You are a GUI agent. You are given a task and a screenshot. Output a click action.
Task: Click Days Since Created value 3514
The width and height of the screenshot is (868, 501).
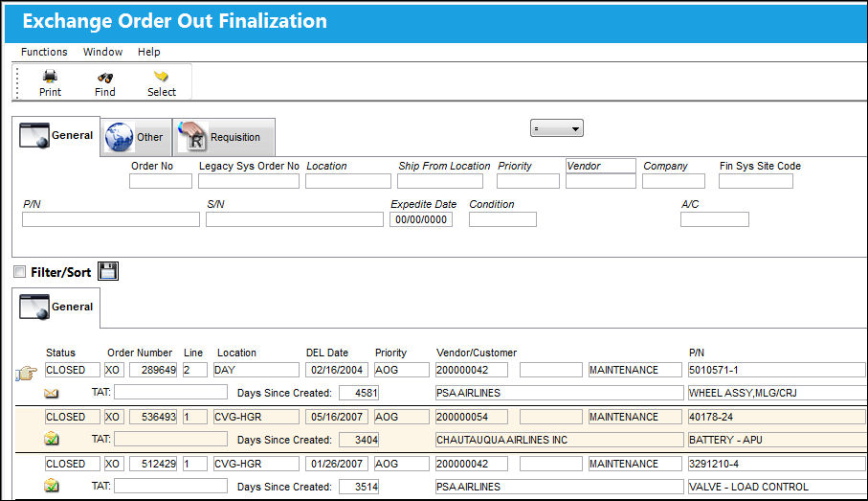tap(359, 487)
